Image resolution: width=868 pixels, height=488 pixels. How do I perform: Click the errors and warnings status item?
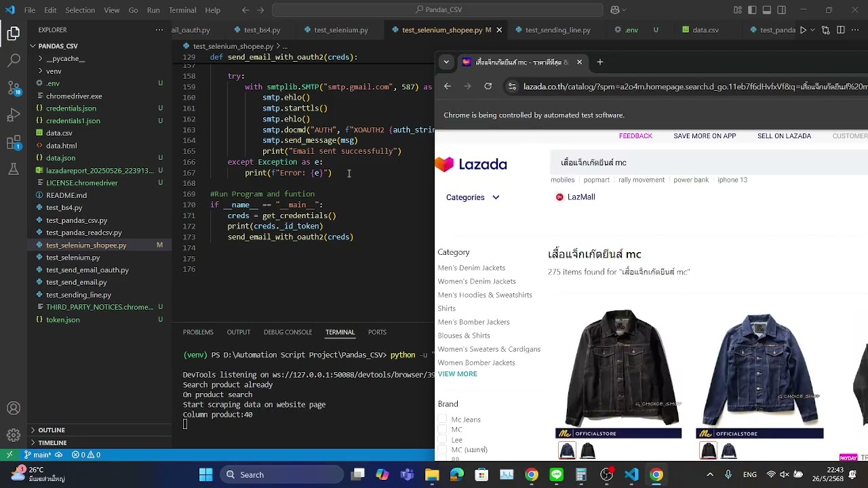pos(86,455)
